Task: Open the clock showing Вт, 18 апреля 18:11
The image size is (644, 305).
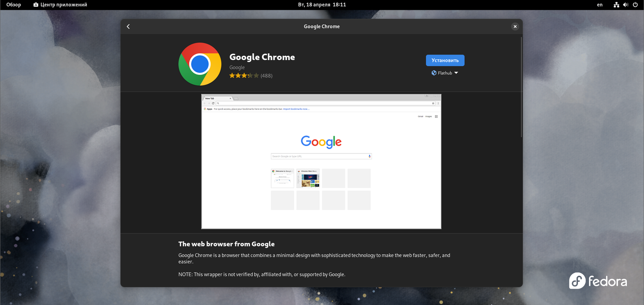Action: (322, 5)
